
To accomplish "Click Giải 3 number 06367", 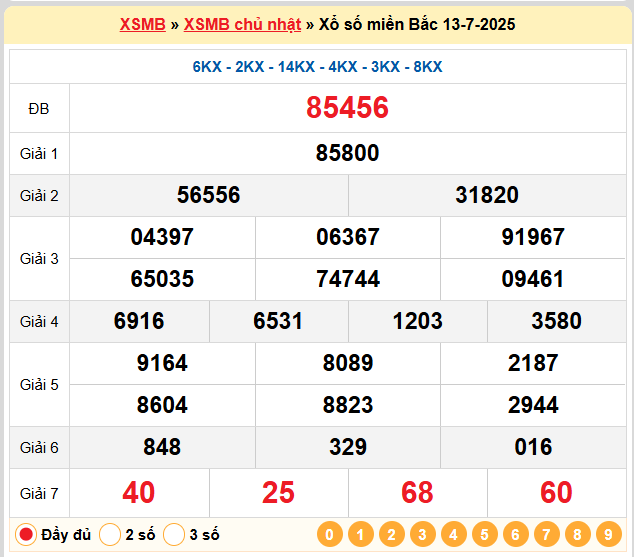I will click(x=348, y=237).
